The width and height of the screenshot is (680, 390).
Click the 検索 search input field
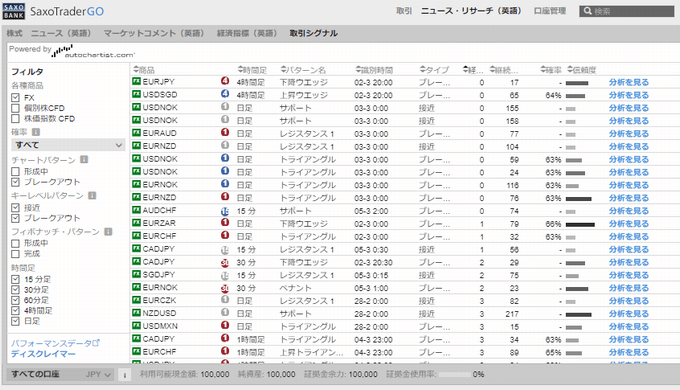627,11
